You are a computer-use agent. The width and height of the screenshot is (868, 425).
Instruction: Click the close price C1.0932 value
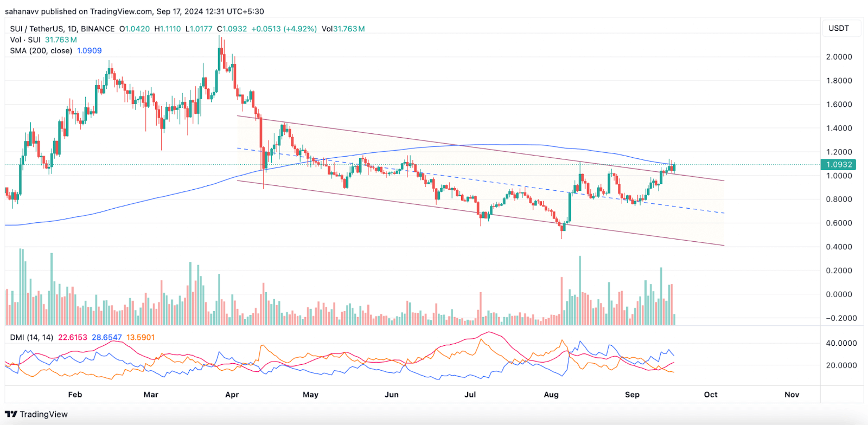click(232, 29)
